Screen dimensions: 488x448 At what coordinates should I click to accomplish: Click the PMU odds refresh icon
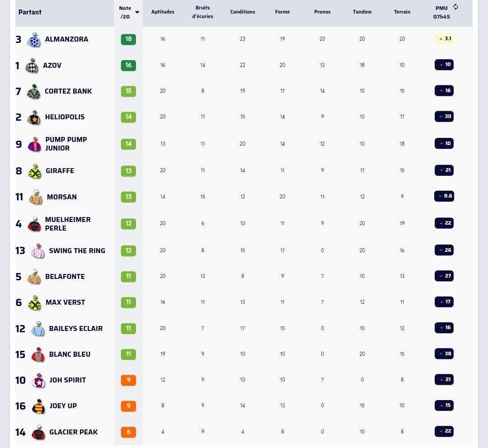(455, 7)
